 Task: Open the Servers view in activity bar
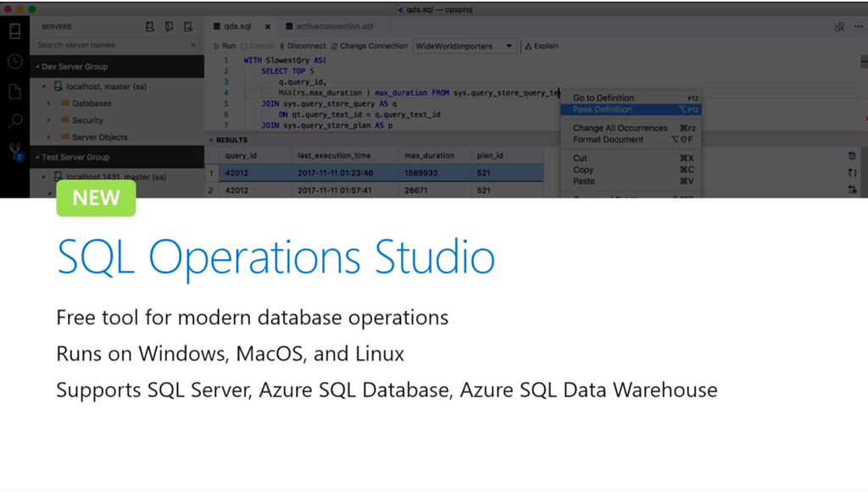[x=14, y=31]
